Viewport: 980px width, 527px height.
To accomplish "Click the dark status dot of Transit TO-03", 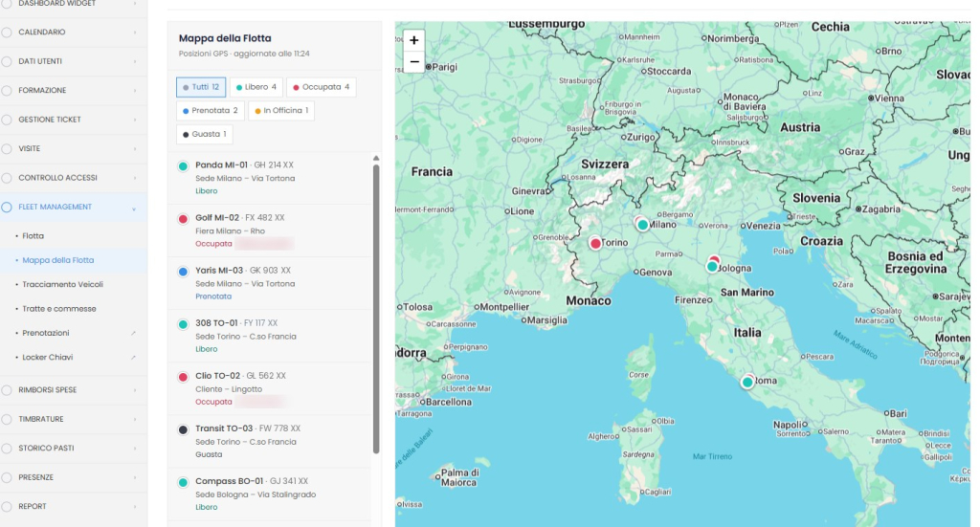I will [183, 429].
